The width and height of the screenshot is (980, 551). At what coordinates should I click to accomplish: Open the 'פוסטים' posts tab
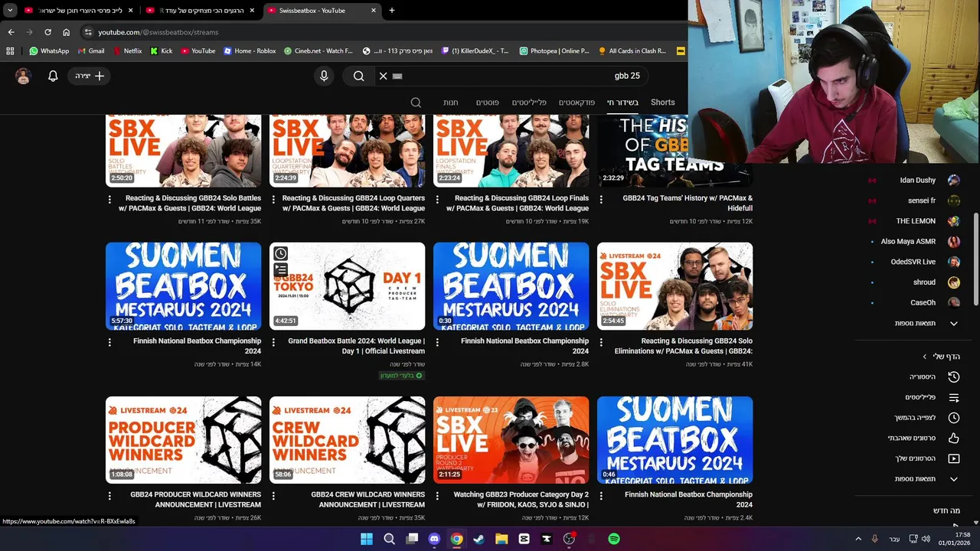[x=488, y=102]
